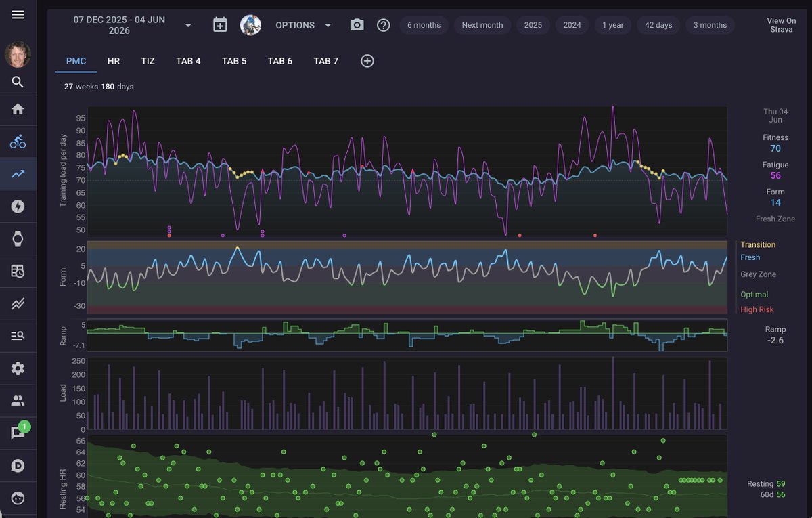Open the Reddit icon in sidebar
812x518 pixels.
18,498
